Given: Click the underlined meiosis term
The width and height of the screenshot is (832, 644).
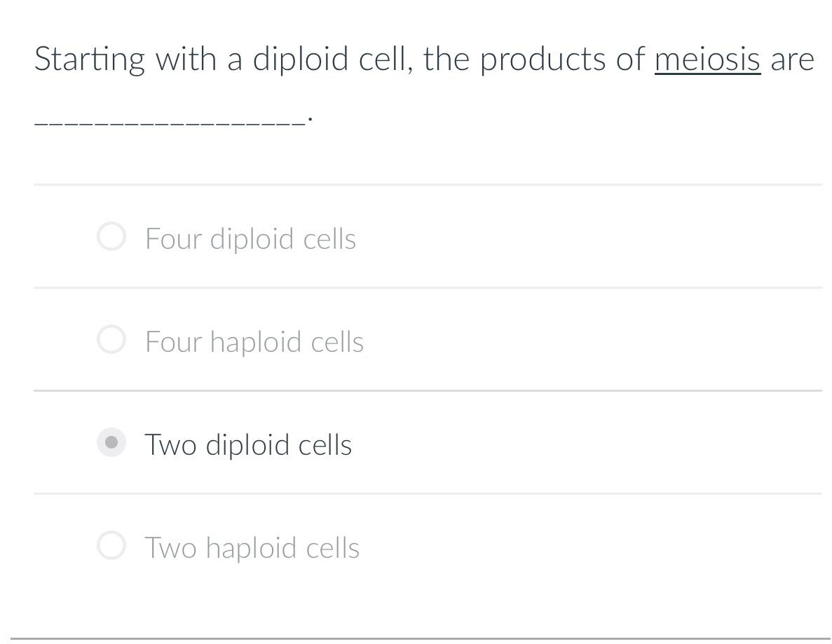Looking at the screenshot, I should (707, 59).
